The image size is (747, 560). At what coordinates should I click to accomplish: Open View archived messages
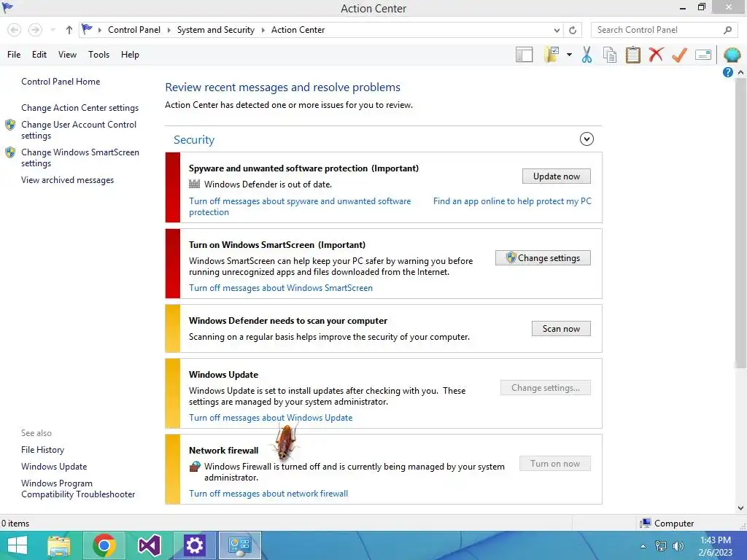67,180
